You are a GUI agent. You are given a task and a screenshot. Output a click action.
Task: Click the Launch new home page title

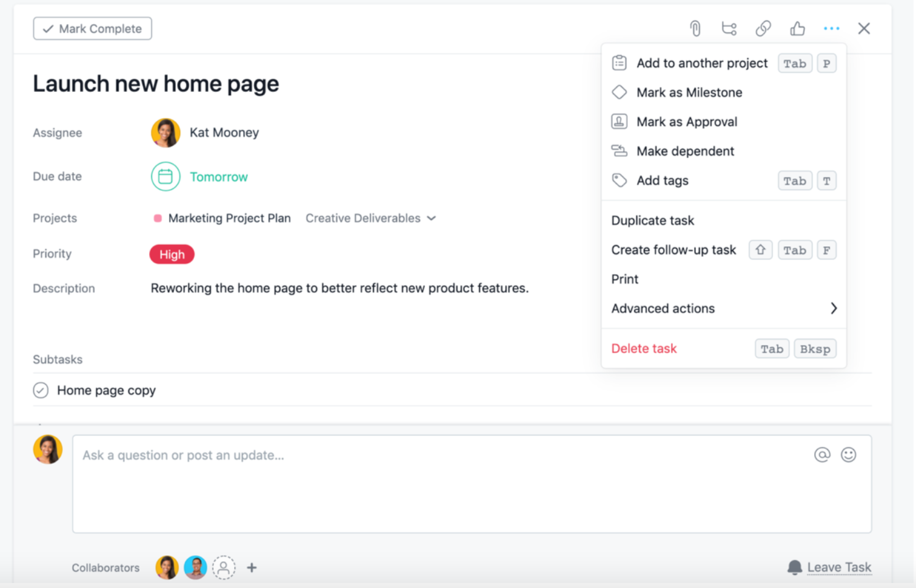click(x=156, y=84)
